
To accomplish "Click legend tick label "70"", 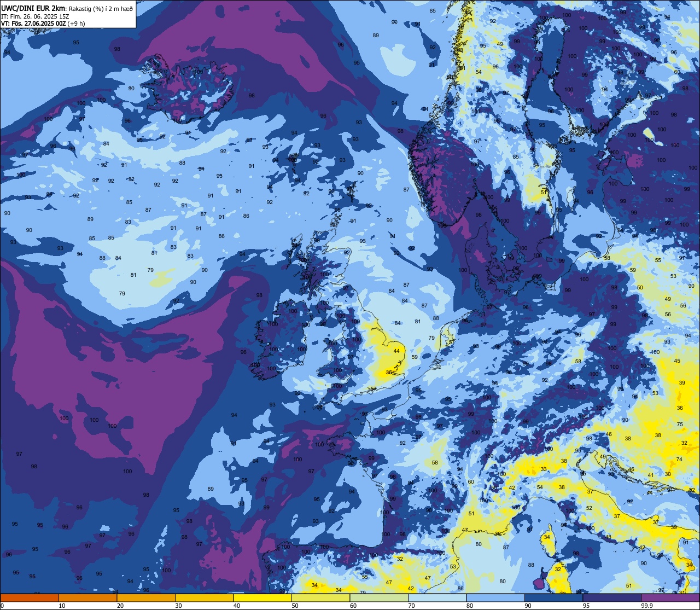I will (411, 606).
